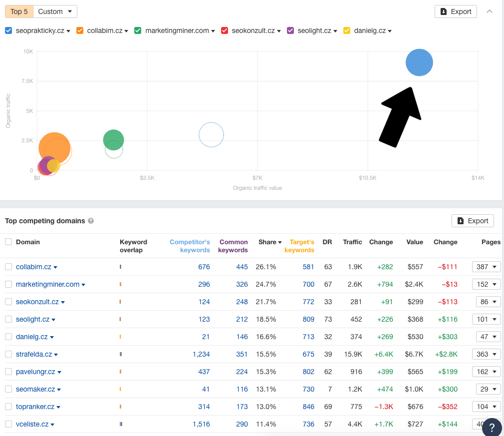Toggle the seolight.cz legend checkbox

(x=290, y=30)
